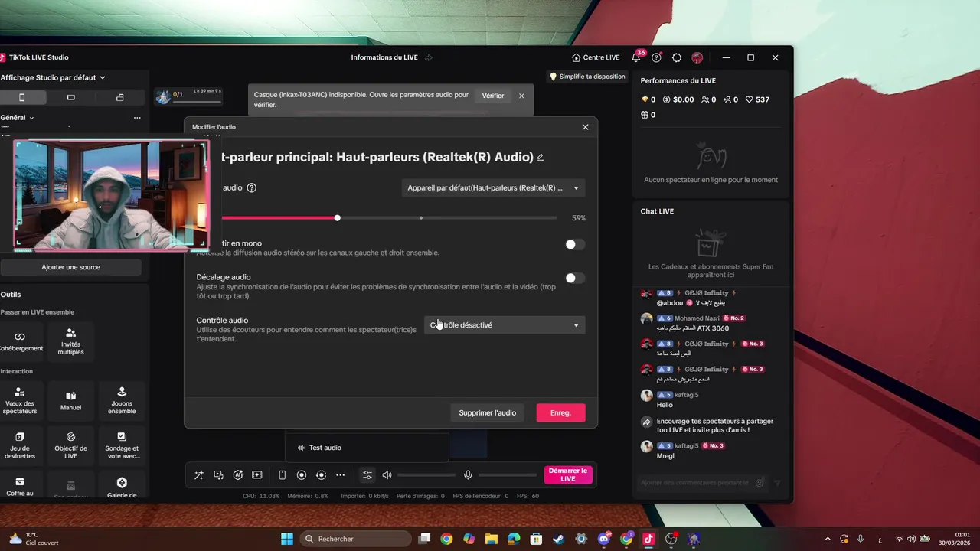The image size is (980, 551).
Task: Click the replay capture icon in toolbar
Action: point(321,475)
